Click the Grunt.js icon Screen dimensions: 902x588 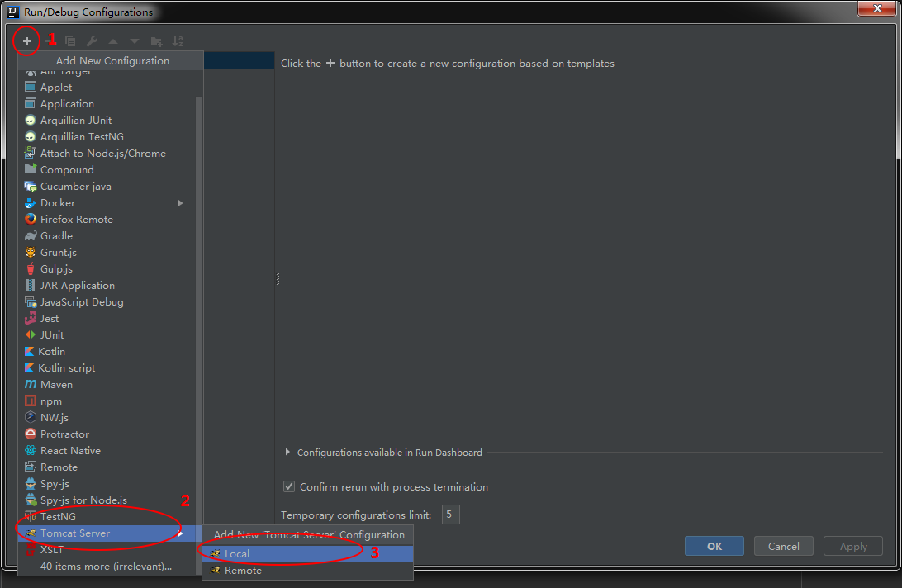click(x=31, y=253)
